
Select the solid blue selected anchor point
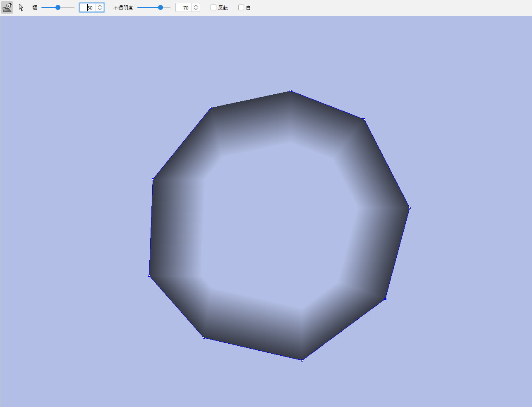point(385,299)
